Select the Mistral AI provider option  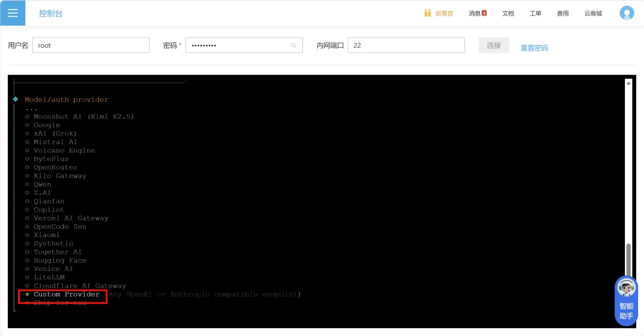tap(51, 142)
